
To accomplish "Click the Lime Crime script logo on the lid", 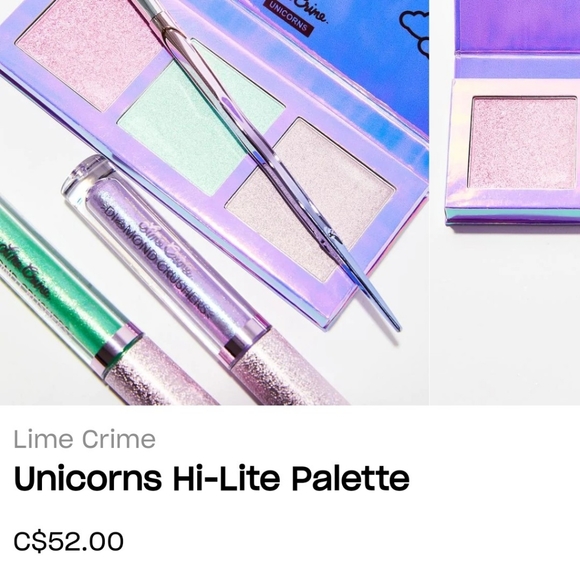I will pos(314,11).
